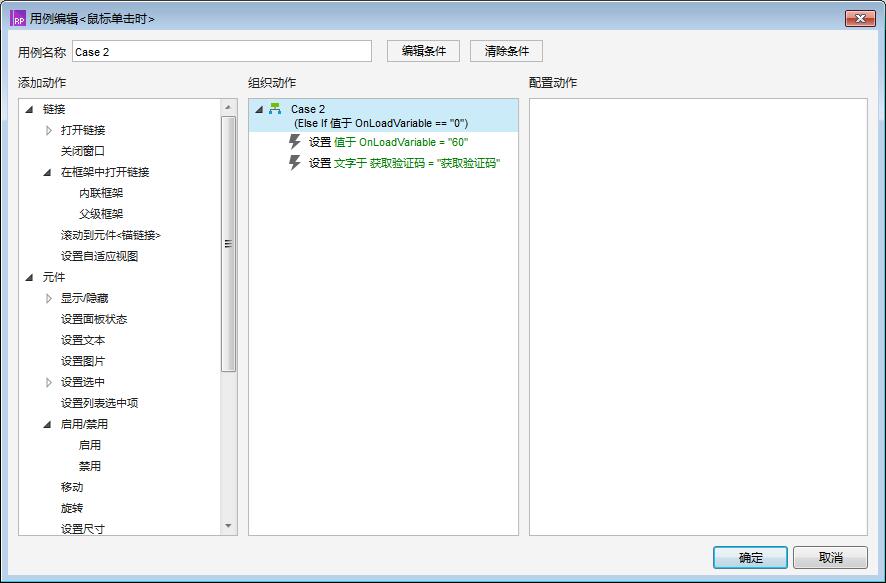
Task: Click 启用/禁用 tree label
Action: tap(85, 424)
